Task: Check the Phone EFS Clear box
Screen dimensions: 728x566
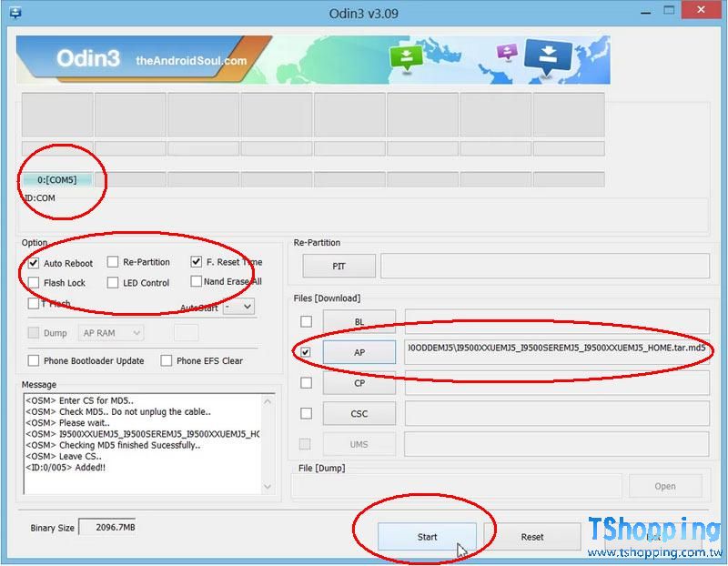Action: point(167,360)
